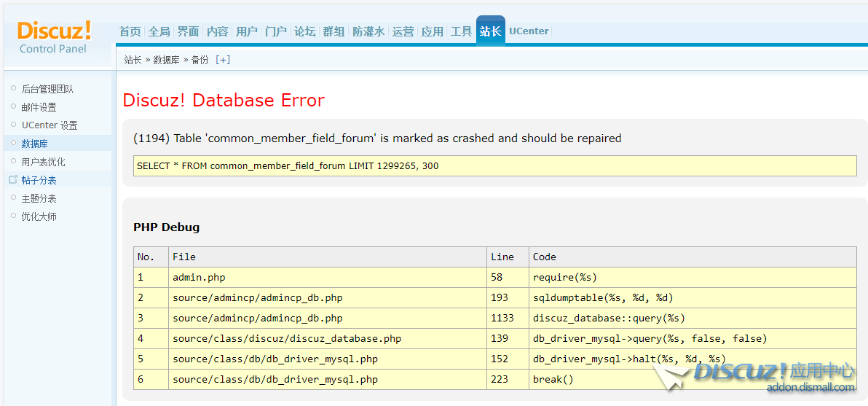Open 帖子分表 in the sidebar
Viewport: 868px width, 406px height.
click(x=39, y=180)
